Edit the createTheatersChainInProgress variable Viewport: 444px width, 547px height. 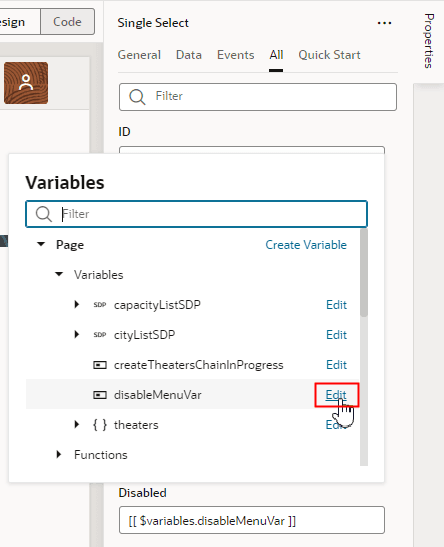click(336, 365)
